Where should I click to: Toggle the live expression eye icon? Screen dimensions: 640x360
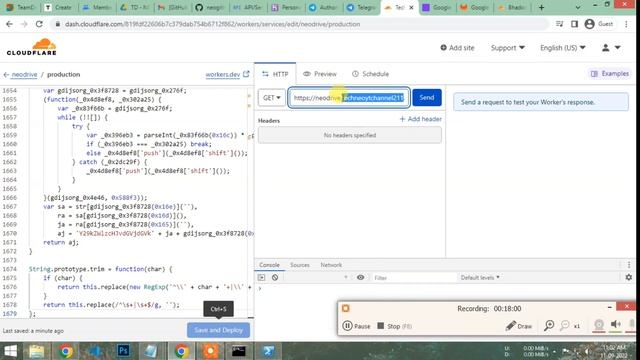[x=360, y=278]
